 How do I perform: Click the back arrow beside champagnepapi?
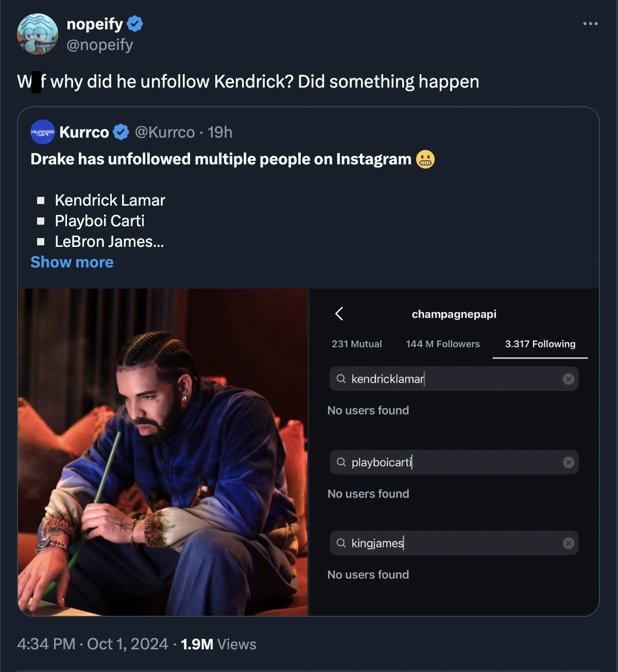[x=339, y=313]
